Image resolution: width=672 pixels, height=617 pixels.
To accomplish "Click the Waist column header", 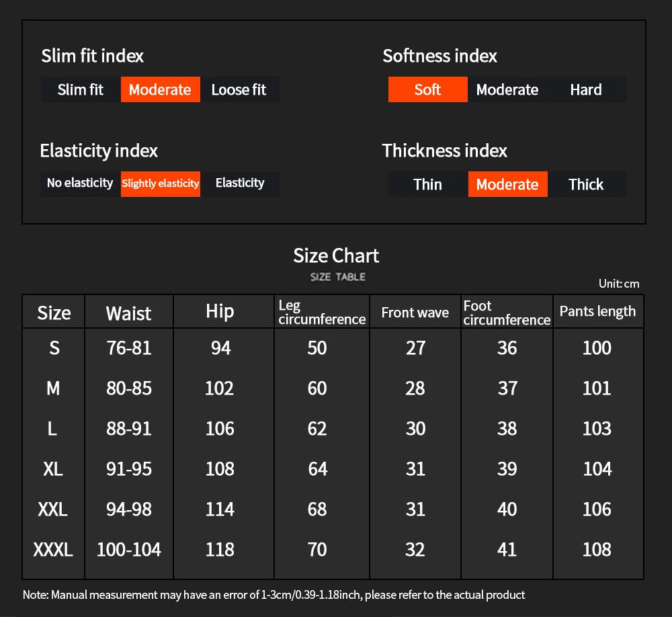I will point(128,313).
